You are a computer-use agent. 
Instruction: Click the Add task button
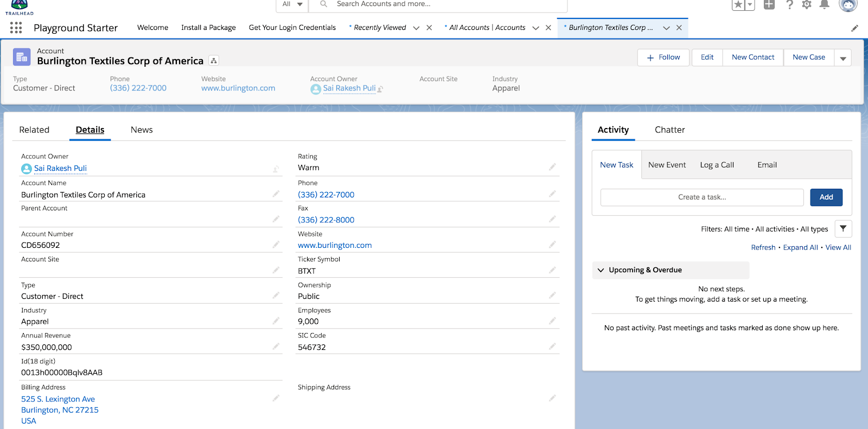pos(826,197)
